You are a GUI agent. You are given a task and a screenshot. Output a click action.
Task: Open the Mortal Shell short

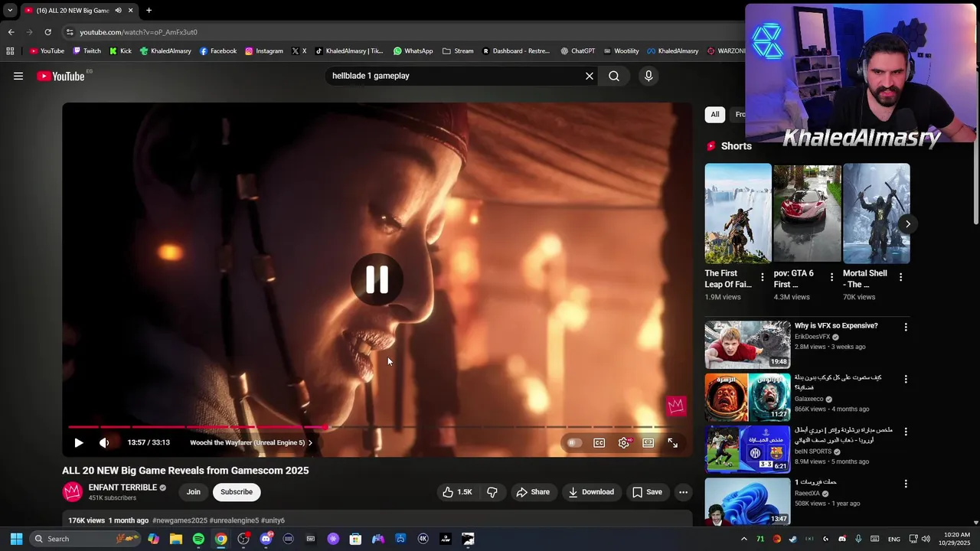coord(877,214)
